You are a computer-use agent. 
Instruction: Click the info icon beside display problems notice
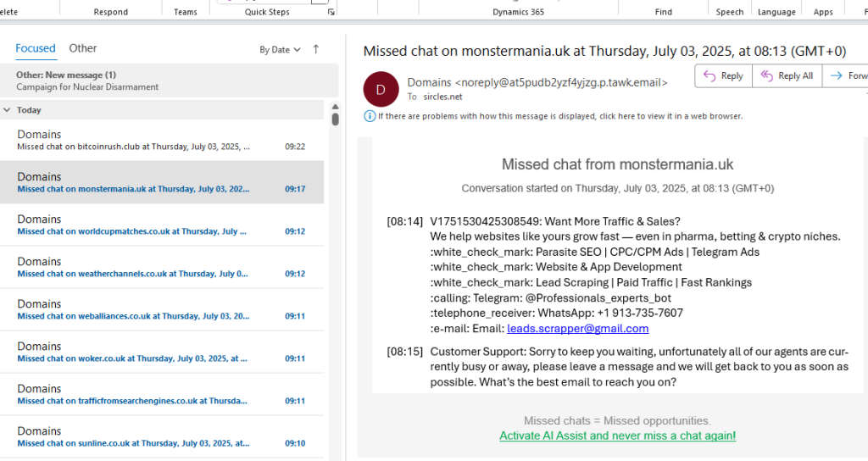pyautogui.click(x=370, y=116)
